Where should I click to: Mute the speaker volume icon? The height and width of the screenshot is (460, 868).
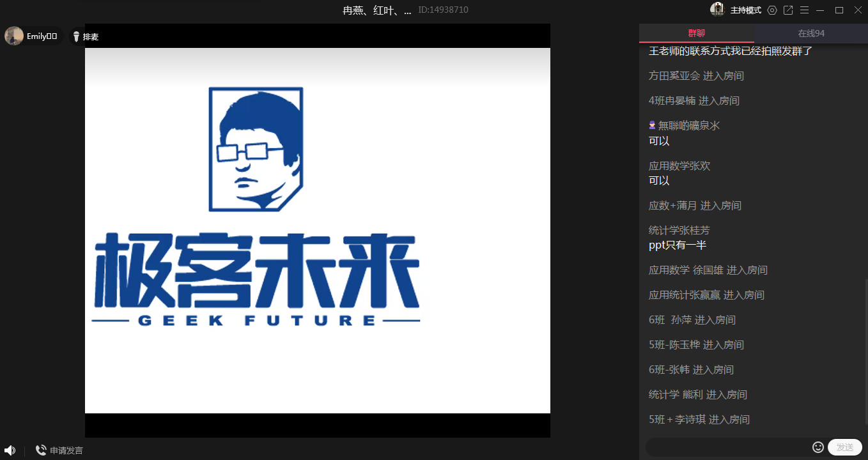tap(10, 450)
